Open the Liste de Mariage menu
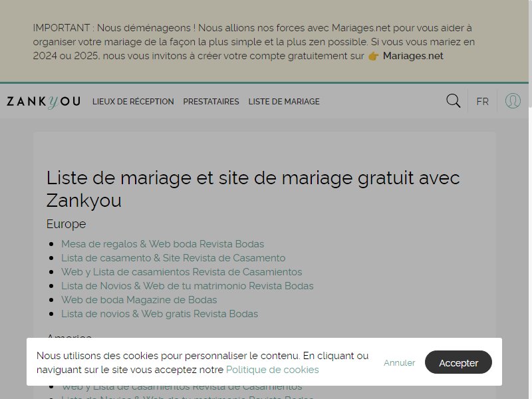This screenshot has height=399, width=532. click(284, 102)
